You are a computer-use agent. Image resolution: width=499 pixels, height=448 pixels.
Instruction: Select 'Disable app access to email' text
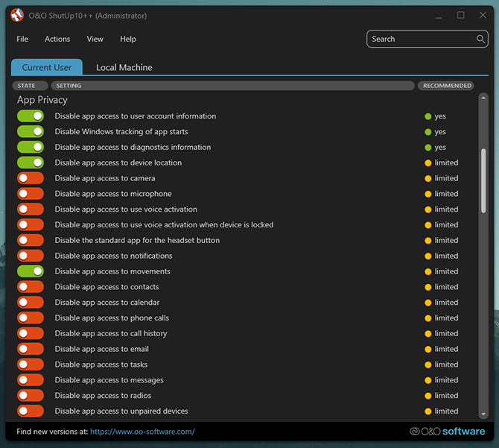click(101, 349)
